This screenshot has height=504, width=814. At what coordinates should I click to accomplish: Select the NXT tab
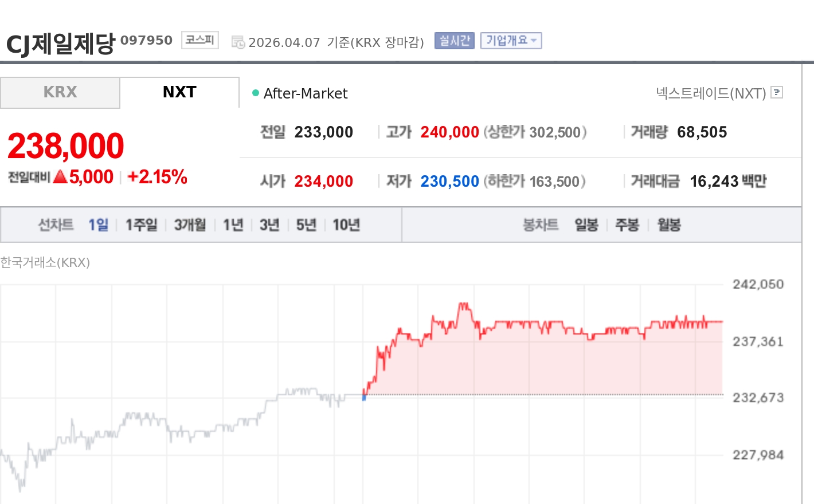click(179, 92)
